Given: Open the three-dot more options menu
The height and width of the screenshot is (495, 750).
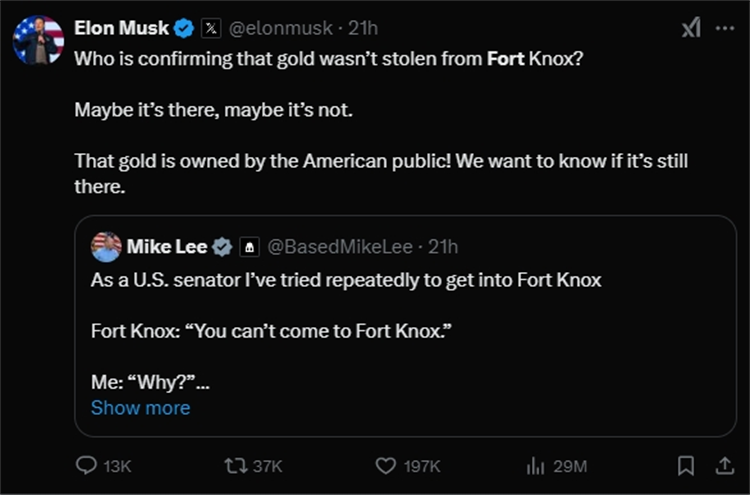Looking at the screenshot, I should tap(725, 28).
